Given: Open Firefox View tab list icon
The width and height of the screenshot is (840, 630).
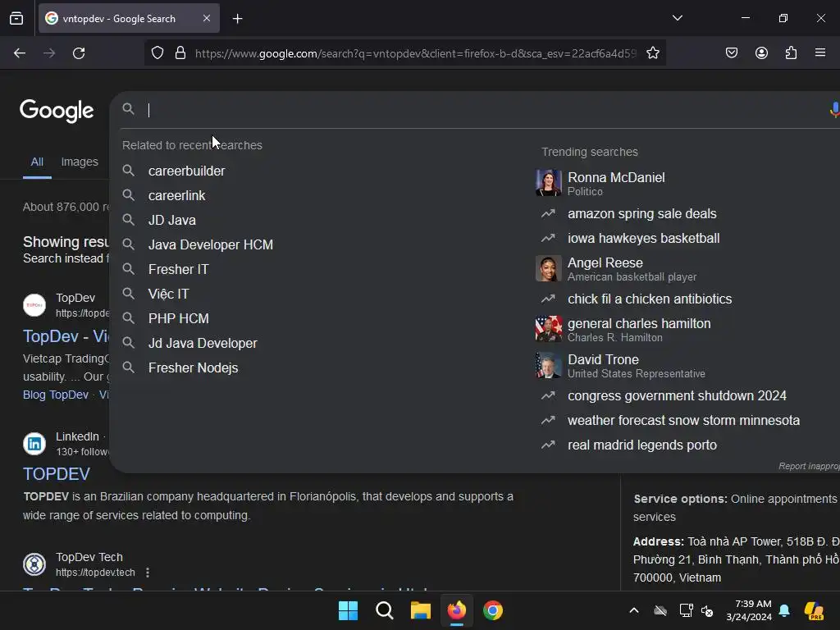Looking at the screenshot, I should tap(16, 18).
